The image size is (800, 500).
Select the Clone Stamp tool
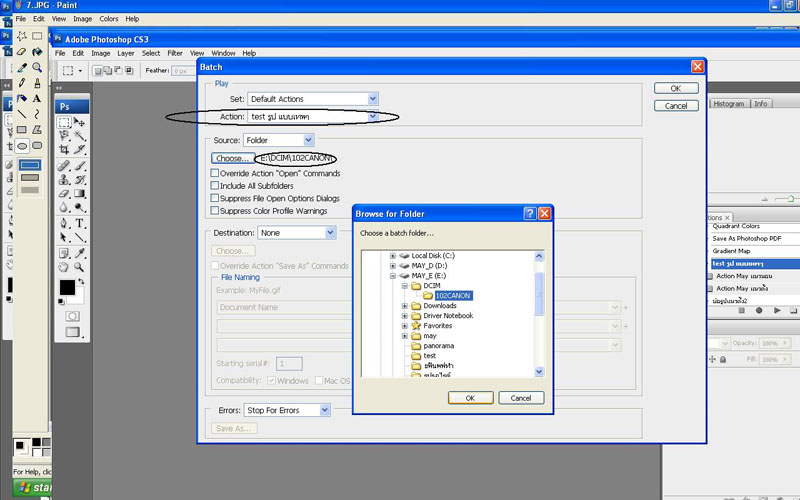click(x=64, y=180)
